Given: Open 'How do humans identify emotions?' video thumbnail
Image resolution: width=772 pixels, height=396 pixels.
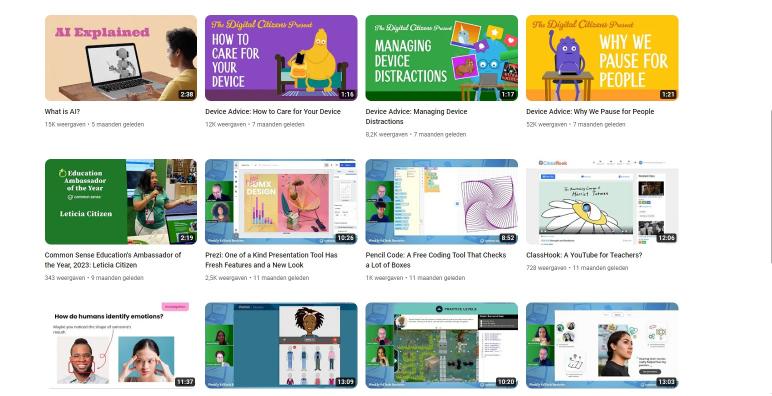Looking at the screenshot, I should (x=121, y=345).
